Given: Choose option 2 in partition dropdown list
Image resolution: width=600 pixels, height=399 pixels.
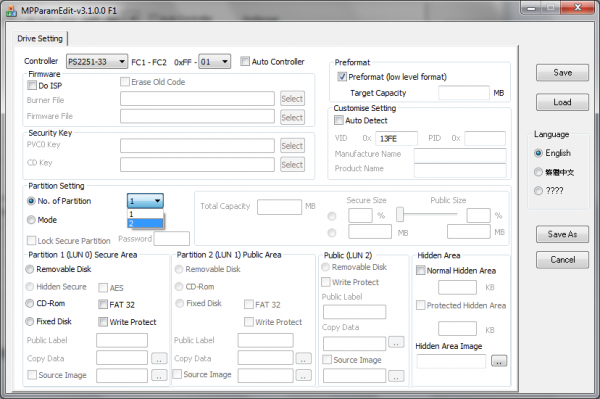Looking at the screenshot, I should [145, 223].
